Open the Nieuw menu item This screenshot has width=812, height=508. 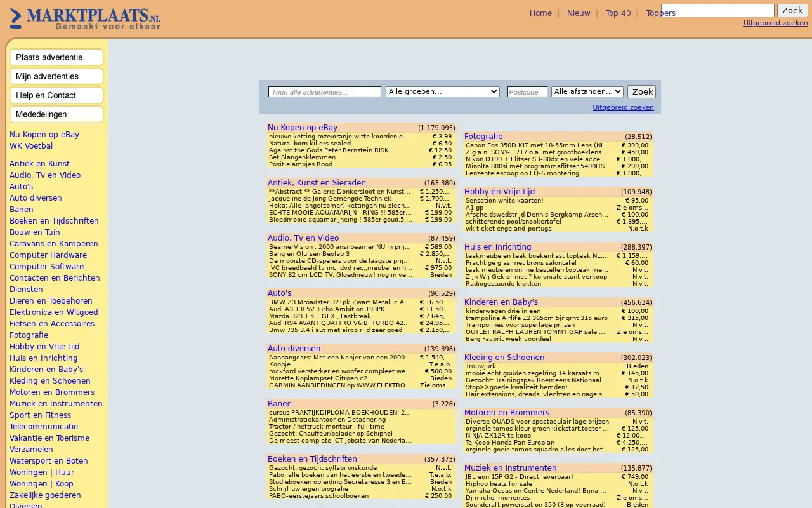click(579, 13)
